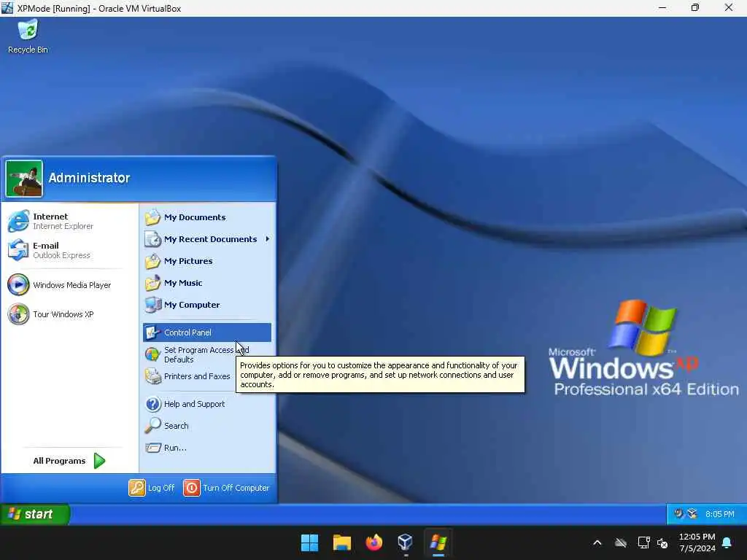This screenshot has width=747, height=560.
Task: Click the muted volume tray icon
Action: pyautogui.click(x=662, y=542)
